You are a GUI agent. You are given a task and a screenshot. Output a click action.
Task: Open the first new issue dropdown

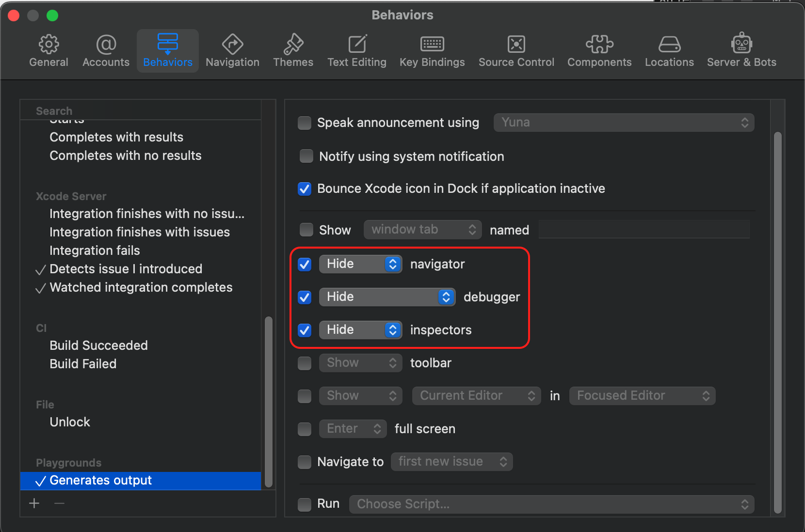(x=451, y=462)
